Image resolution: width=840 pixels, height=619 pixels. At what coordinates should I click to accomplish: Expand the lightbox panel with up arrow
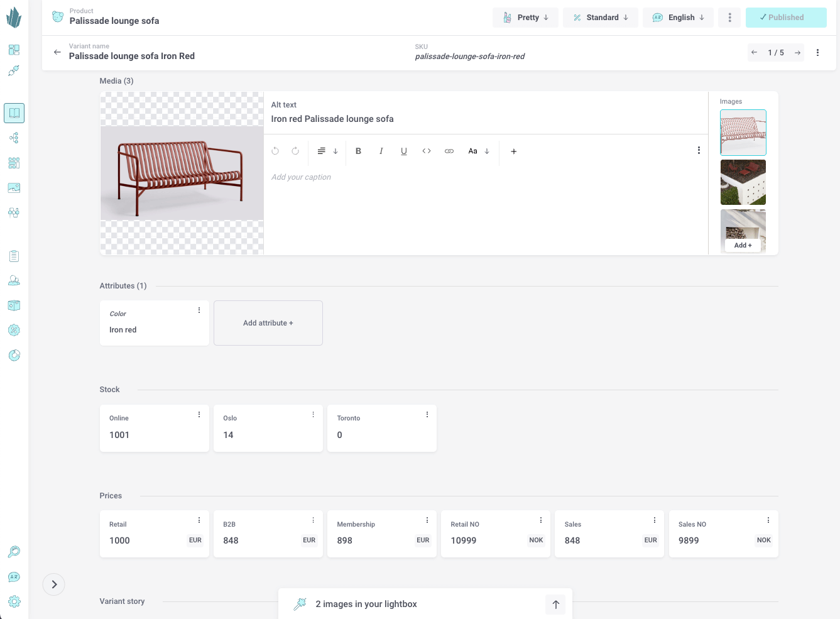coord(555,605)
